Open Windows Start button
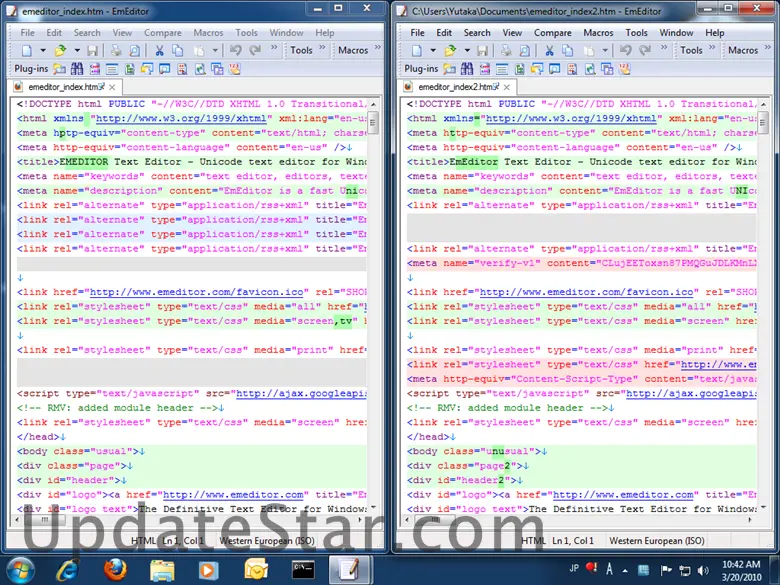 tap(18, 570)
